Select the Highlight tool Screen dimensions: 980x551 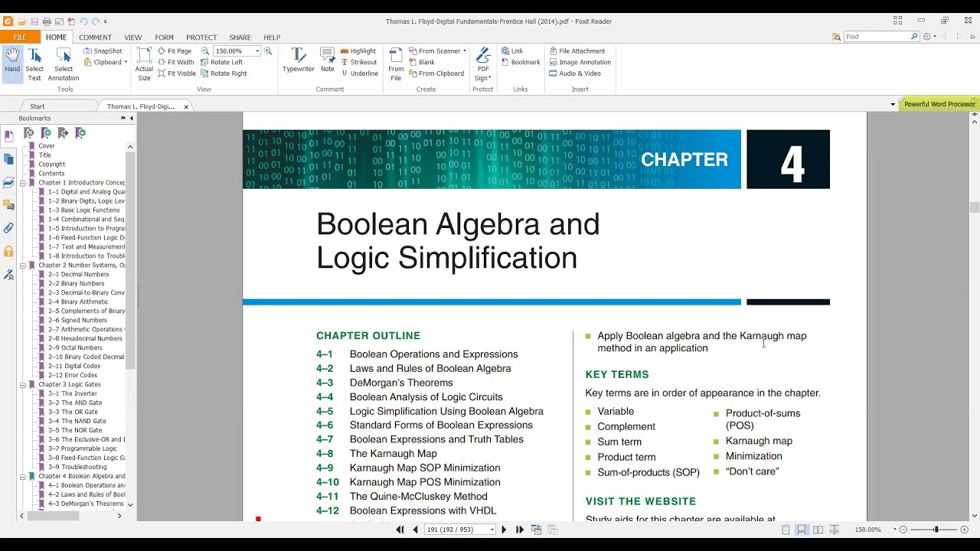358,51
